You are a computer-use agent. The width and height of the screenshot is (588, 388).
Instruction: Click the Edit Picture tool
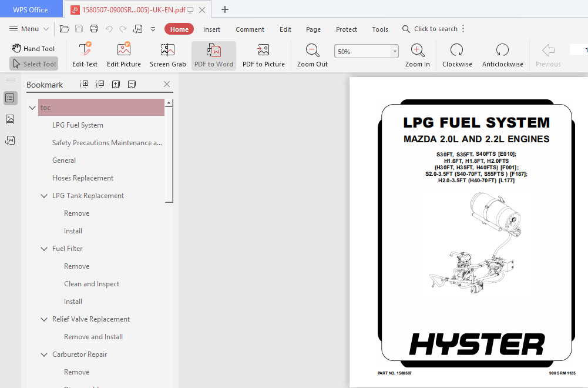click(x=124, y=55)
